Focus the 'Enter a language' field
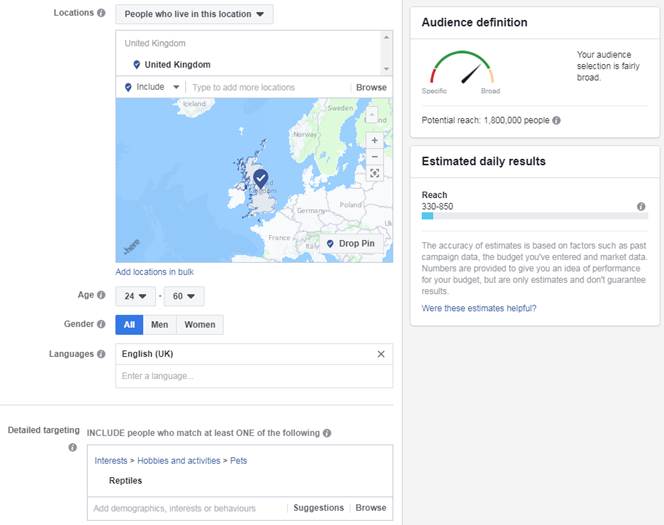664x525 pixels. [x=254, y=376]
